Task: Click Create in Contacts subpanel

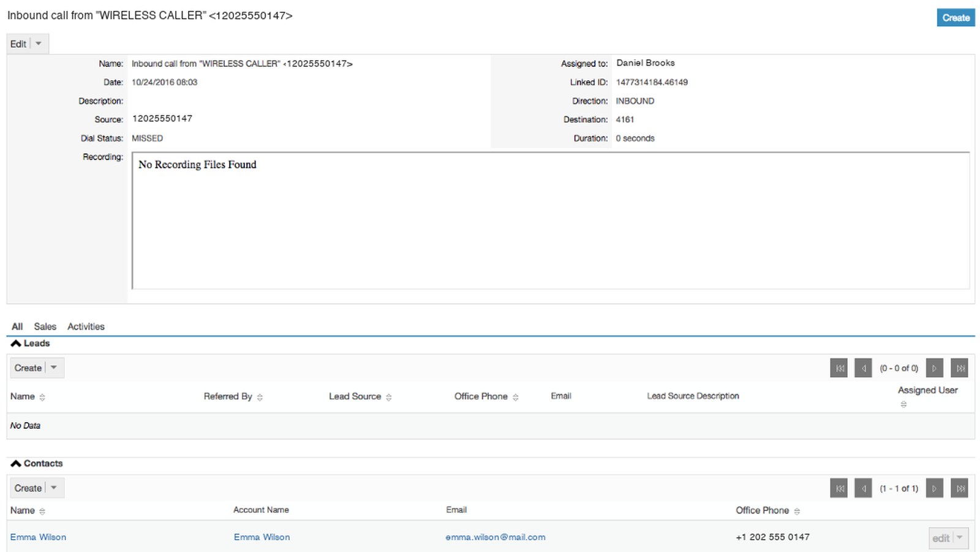Action: [28, 488]
